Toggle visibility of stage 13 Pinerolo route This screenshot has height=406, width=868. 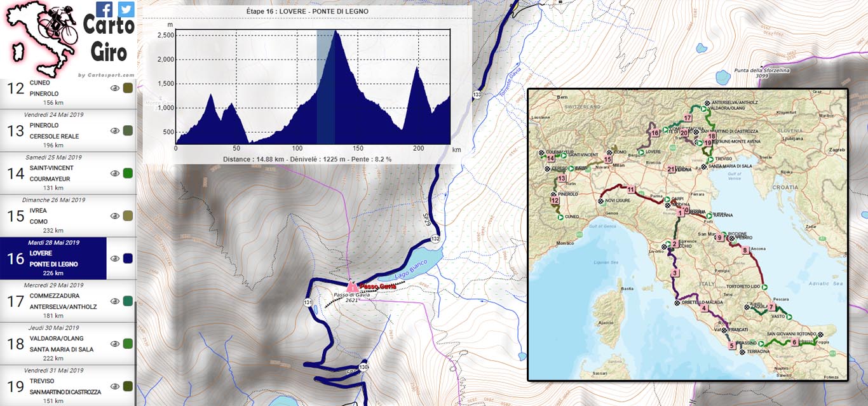(115, 131)
